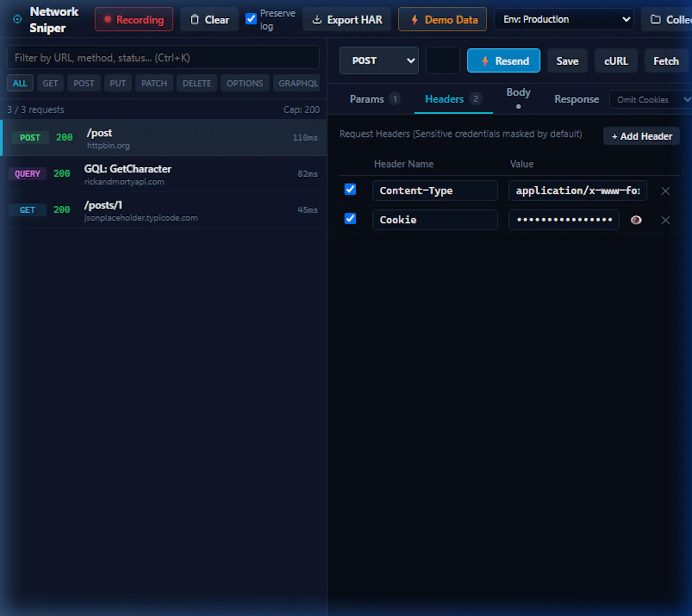
Task: Clear the captured requests list
Action: pyautogui.click(x=209, y=19)
